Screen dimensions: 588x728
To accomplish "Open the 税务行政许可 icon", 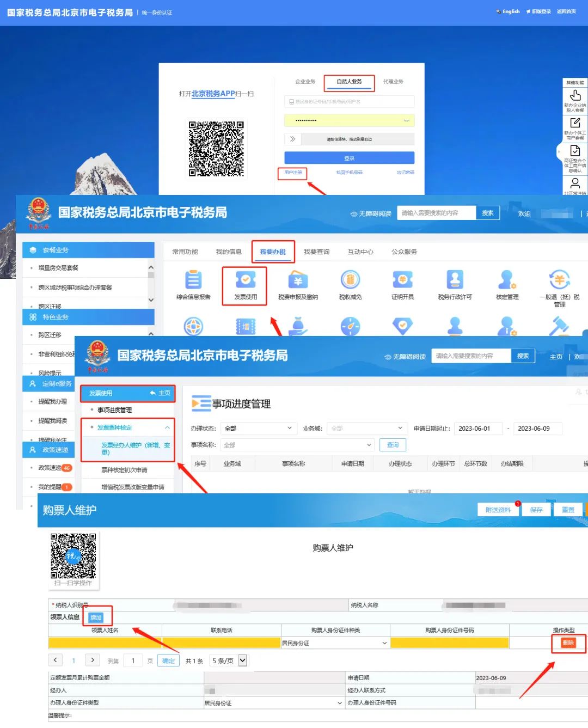I will (455, 280).
